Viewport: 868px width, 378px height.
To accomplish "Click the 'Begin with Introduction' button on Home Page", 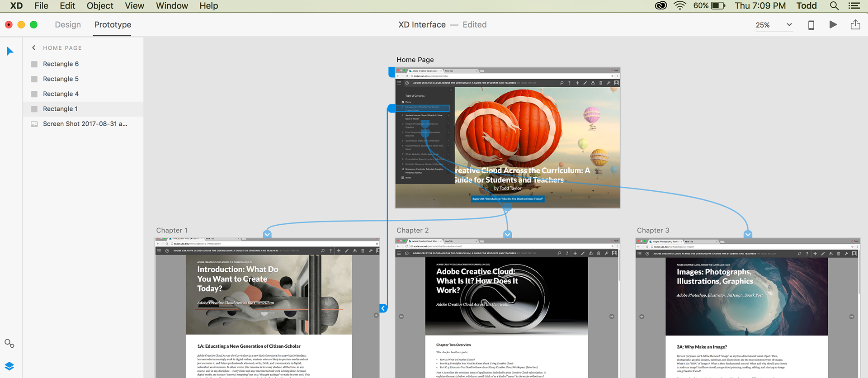I will pyautogui.click(x=508, y=199).
